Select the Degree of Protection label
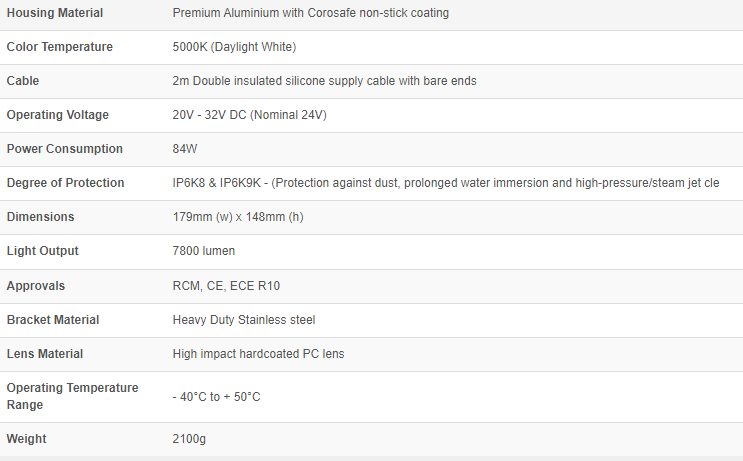The image size is (743, 461). (x=65, y=183)
